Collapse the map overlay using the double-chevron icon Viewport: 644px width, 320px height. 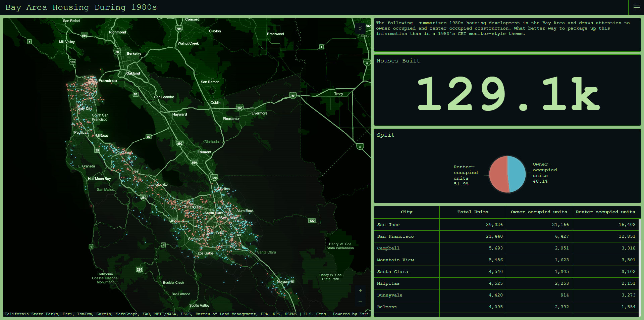click(x=361, y=29)
